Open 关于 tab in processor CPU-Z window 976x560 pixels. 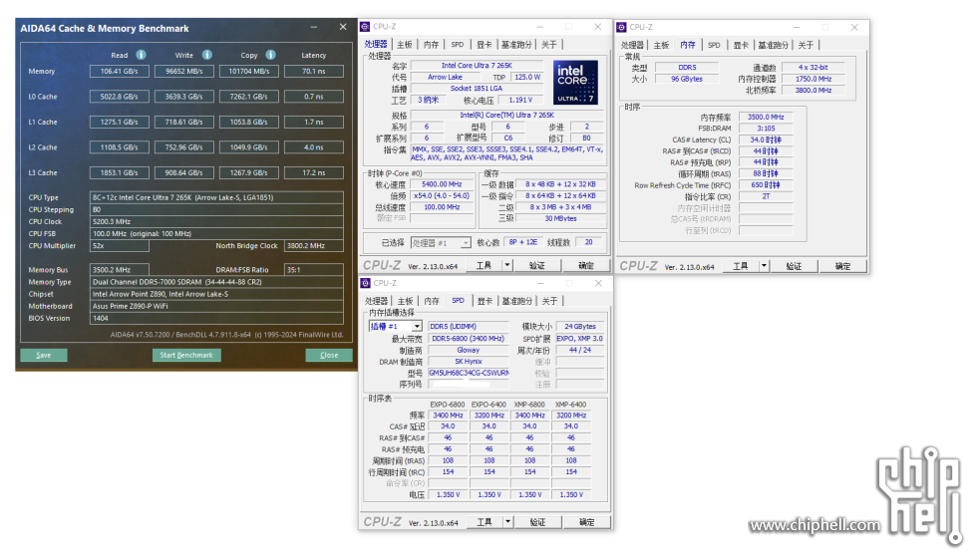point(549,45)
